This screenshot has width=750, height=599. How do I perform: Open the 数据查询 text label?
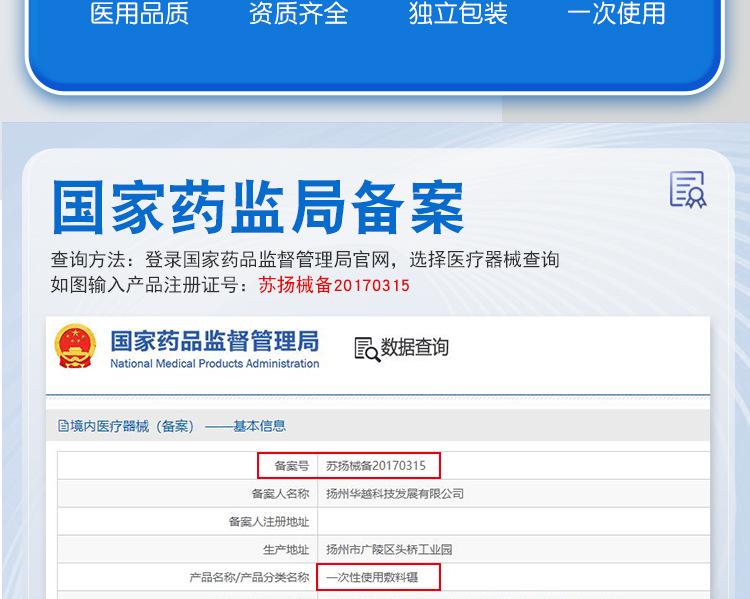pyautogui.click(x=415, y=348)
